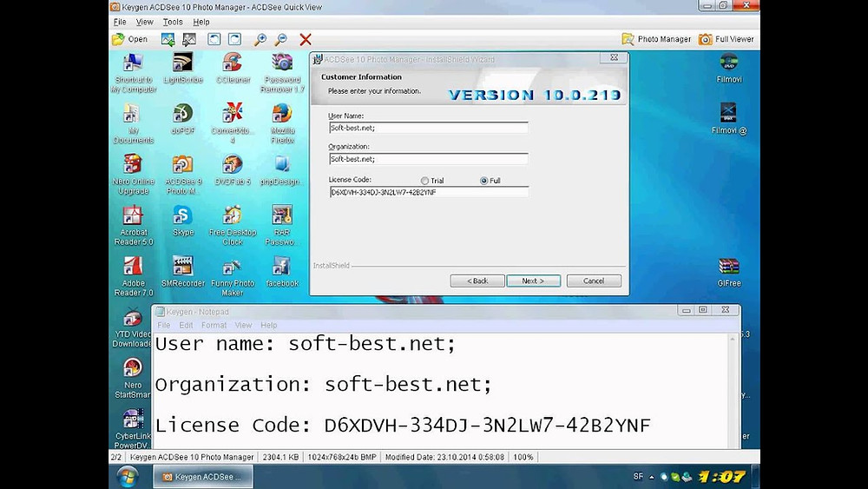Open the View menu in Quick View
868x489 pixels.
144,23
